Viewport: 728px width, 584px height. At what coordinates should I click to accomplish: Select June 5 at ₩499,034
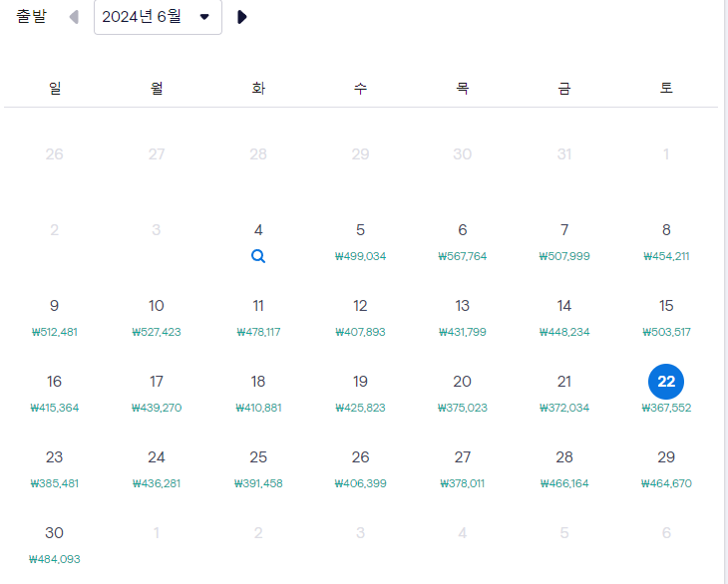[360, 242]
